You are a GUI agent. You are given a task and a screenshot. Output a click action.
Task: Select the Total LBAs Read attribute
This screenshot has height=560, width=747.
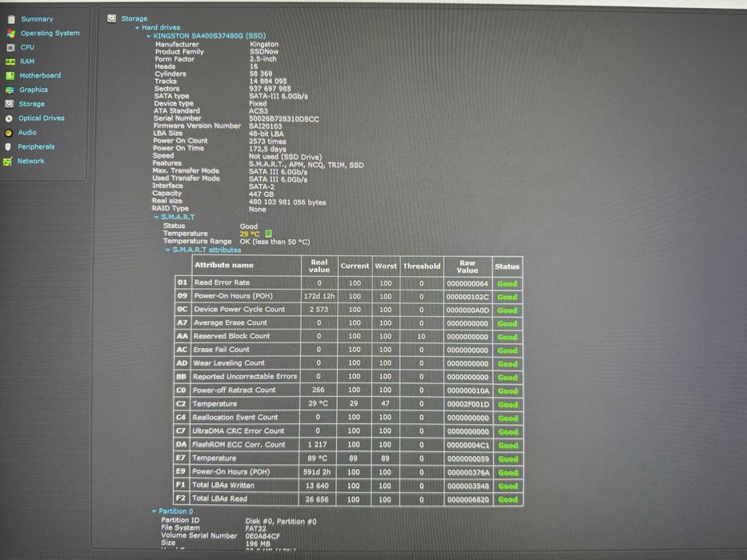(219, 498)
